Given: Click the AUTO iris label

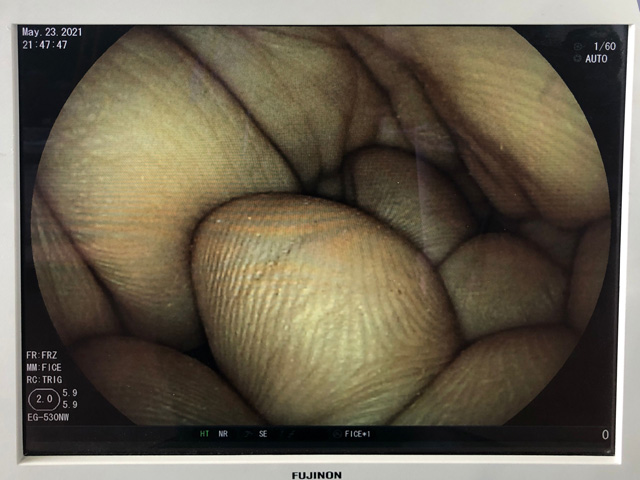Looking at the screenshot, I should 596,59.
